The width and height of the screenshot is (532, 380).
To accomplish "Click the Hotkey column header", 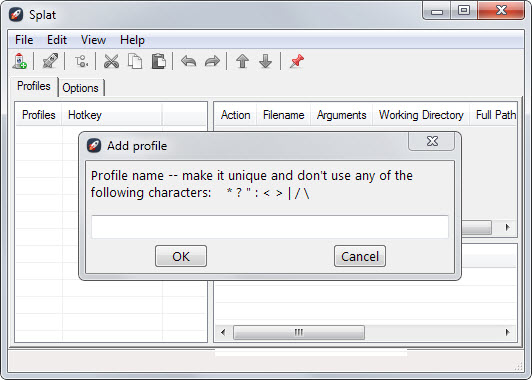I will tap(112, 115).
